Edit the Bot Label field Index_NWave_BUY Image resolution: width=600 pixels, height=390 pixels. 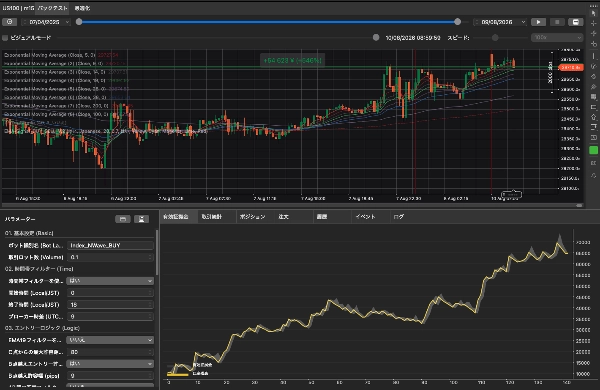pyautogui.click(x=110, y=245)
